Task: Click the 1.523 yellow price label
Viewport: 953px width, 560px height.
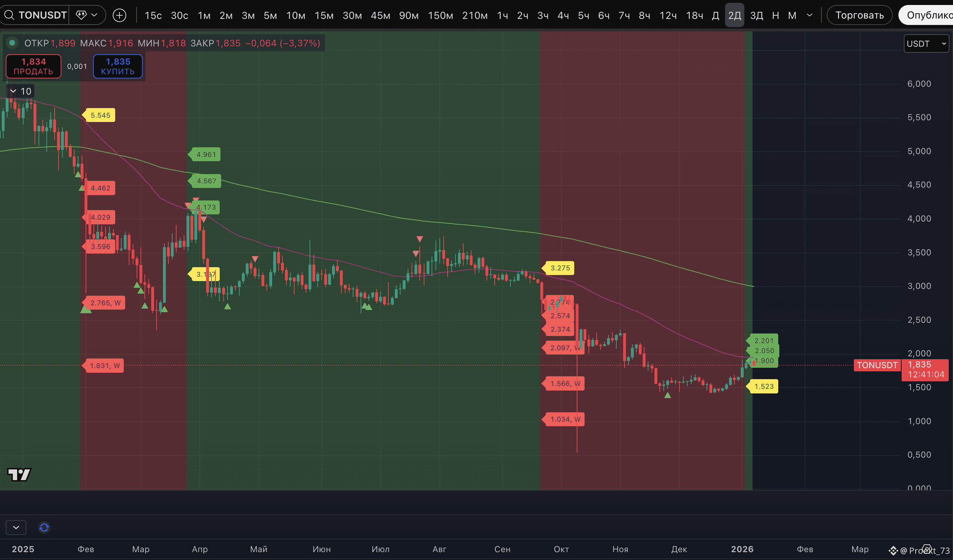Action: 764,386
